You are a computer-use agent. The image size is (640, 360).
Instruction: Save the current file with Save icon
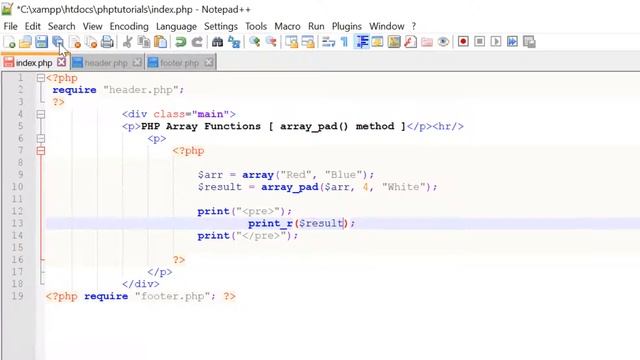(41, 42)
